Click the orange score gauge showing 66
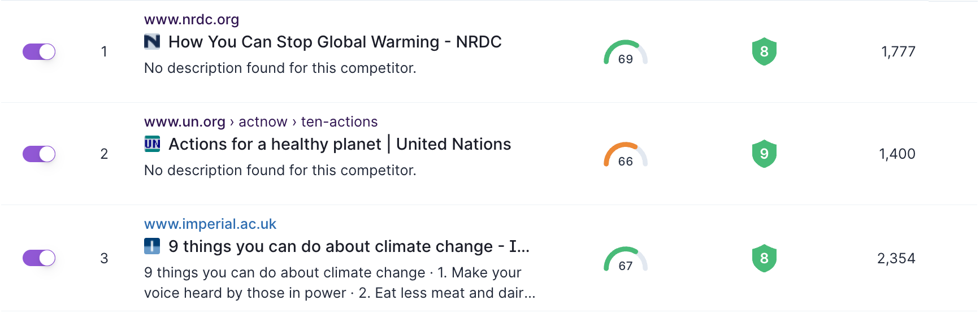The image size is (980, 313). coord(626,155)
